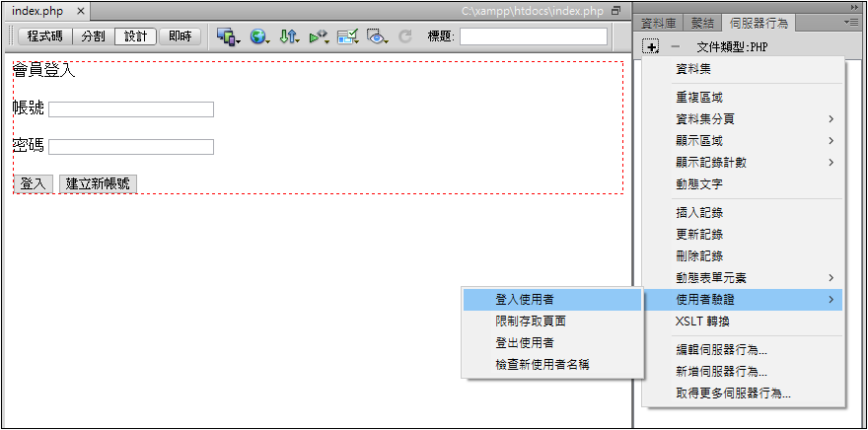Viewport: 868px width, 430px height.
Task: Click the 會員登入 heading text
Action: (43, 71)
